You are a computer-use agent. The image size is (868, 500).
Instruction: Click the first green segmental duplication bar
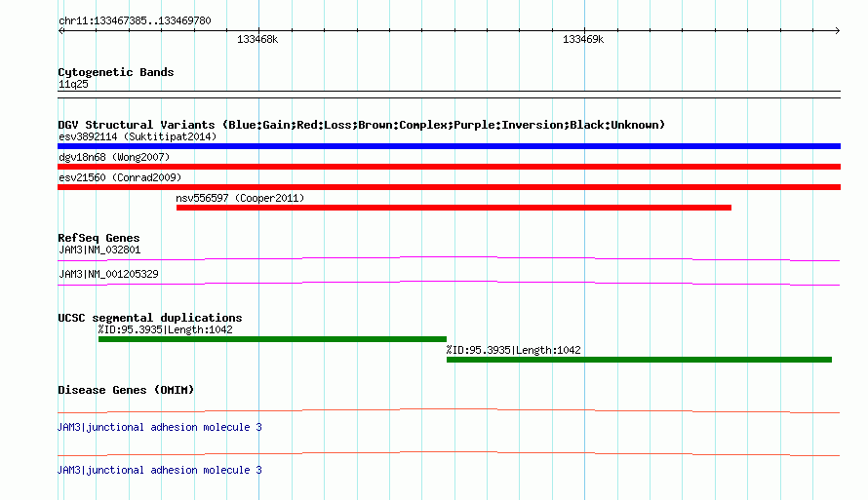(272, 339)
